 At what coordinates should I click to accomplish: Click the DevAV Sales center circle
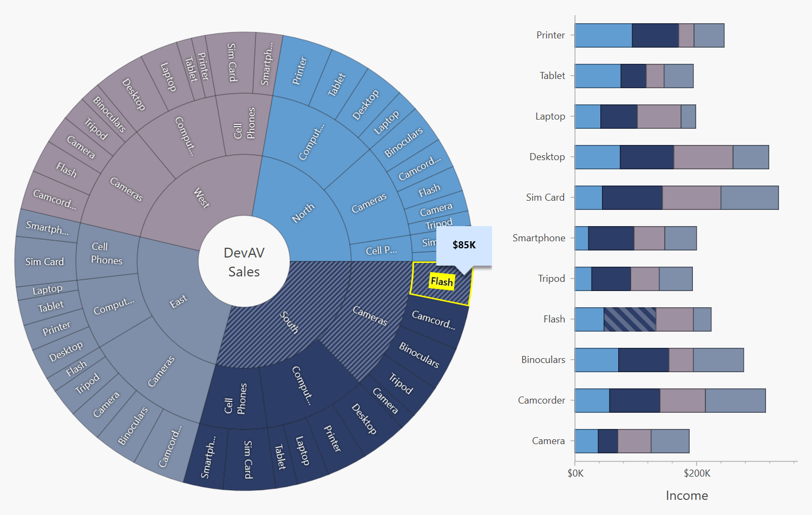(x=244, y=262)
